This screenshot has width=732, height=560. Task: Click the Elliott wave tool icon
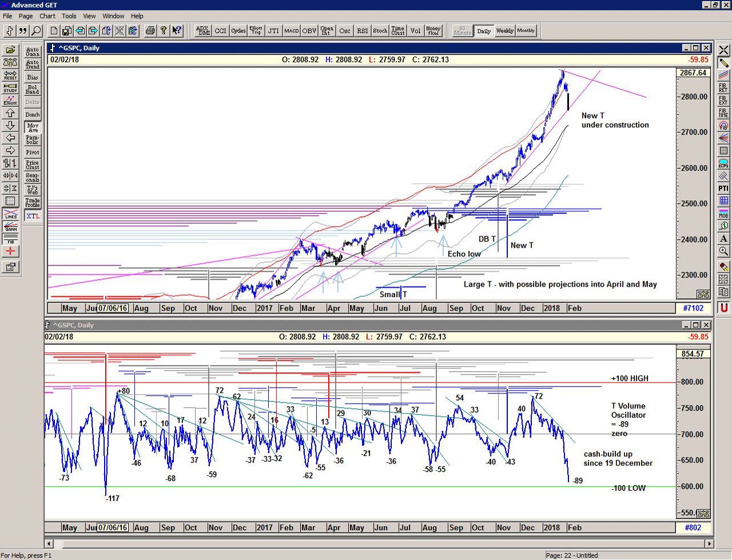click(10, 101)
